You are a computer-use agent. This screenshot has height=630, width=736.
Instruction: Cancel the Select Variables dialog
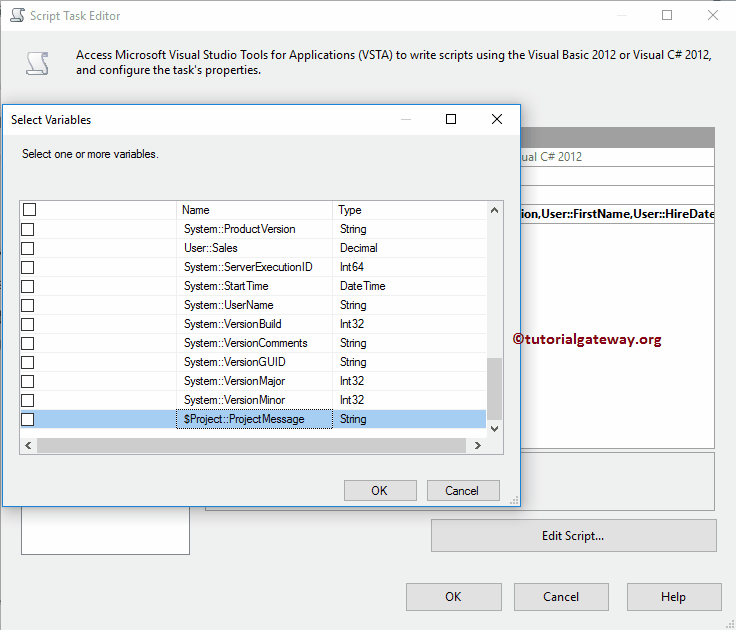point(463,491)
